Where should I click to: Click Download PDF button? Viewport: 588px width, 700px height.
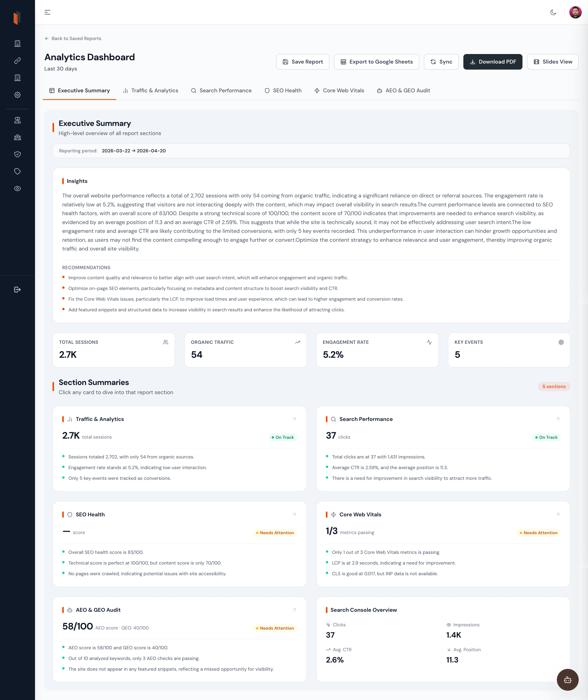(492, 62)
